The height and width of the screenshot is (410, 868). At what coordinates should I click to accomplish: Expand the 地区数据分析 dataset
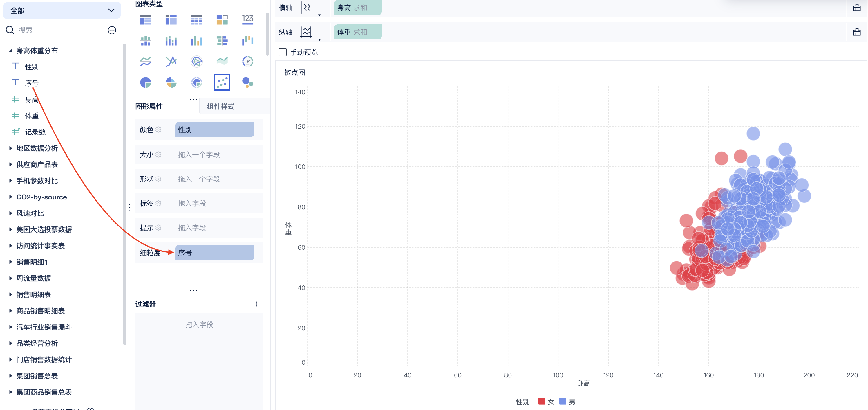click(x=10, y=148)
